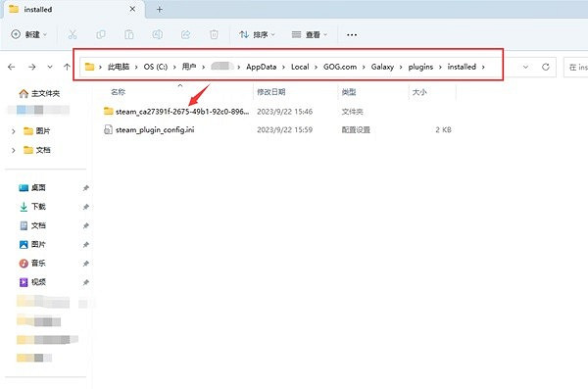Click the folder icon in address bar
This screenshot has height=389, width=588.
89,67
